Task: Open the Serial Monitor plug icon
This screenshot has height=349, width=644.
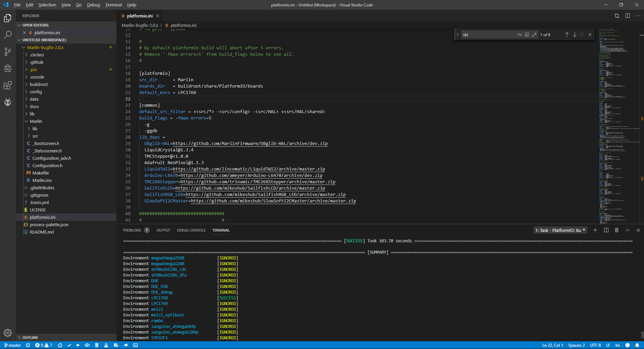Action: click(125, 345)
